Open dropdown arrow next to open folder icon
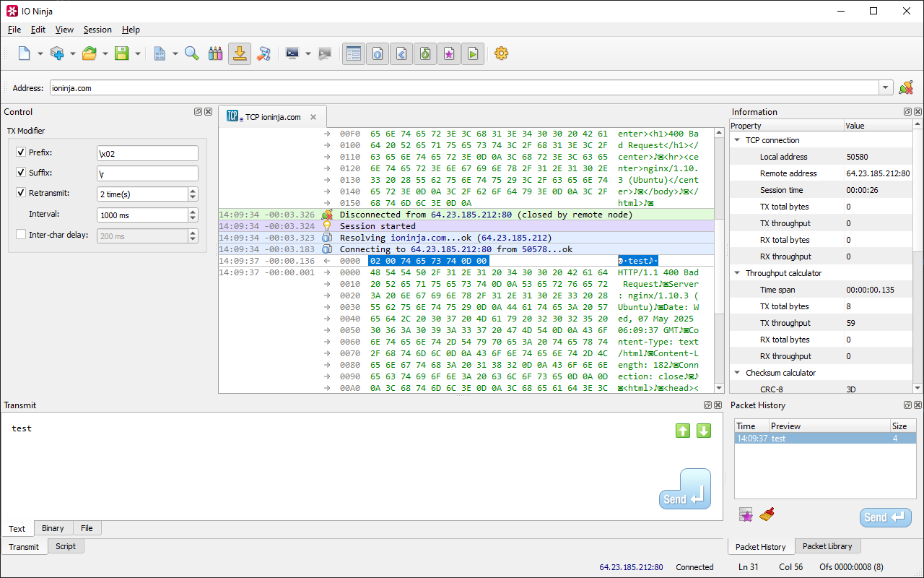Screen dimensions: 924x578 (105, 53)
